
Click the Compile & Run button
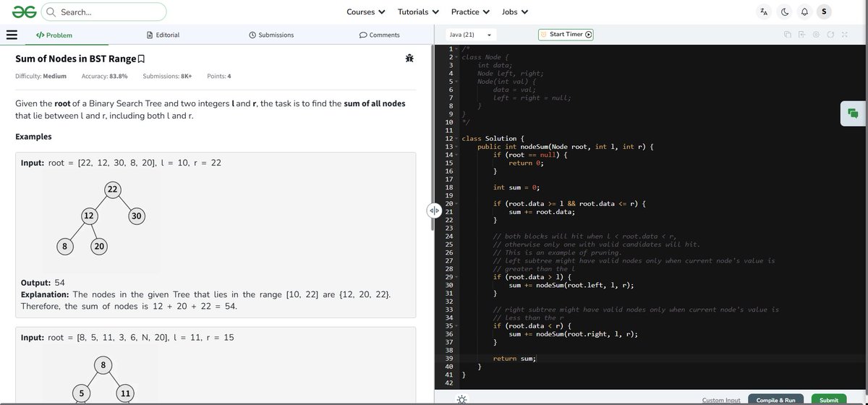click(775, 399)
